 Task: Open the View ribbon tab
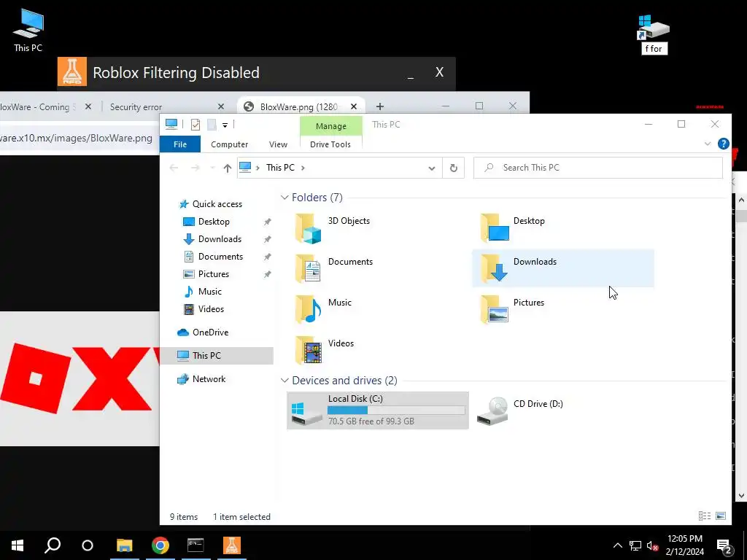[x=278, y=144]
